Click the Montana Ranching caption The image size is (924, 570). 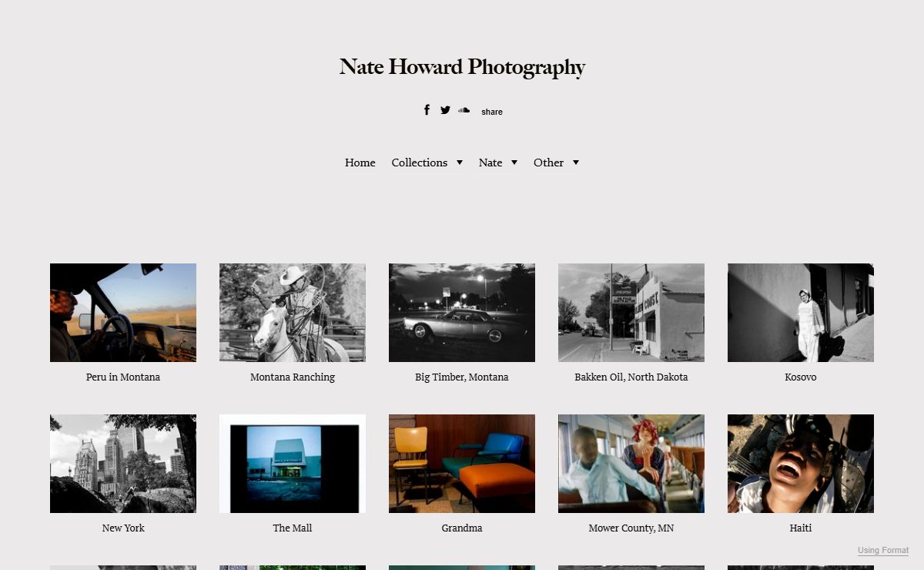pyautogui.click(x=293, y=377)
